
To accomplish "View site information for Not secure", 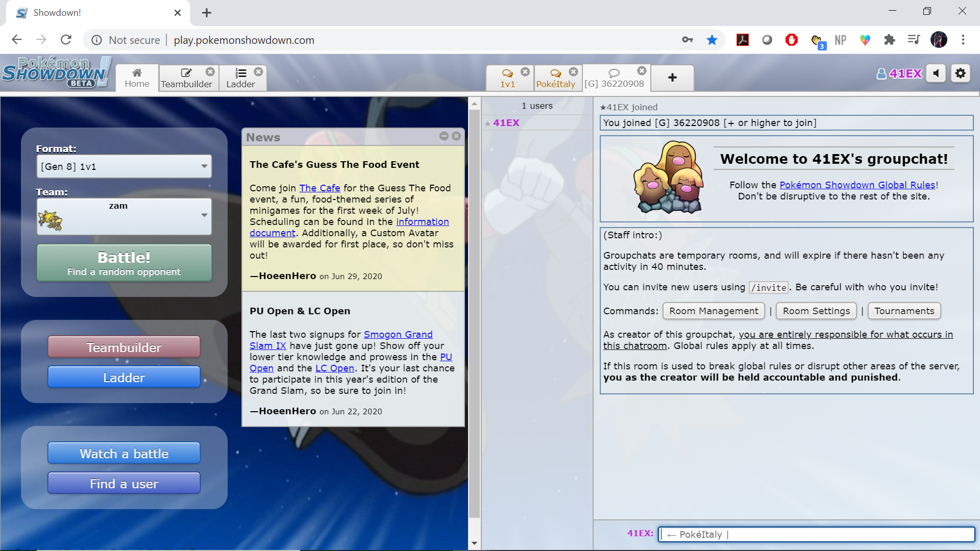I will [x=126, y=40].
